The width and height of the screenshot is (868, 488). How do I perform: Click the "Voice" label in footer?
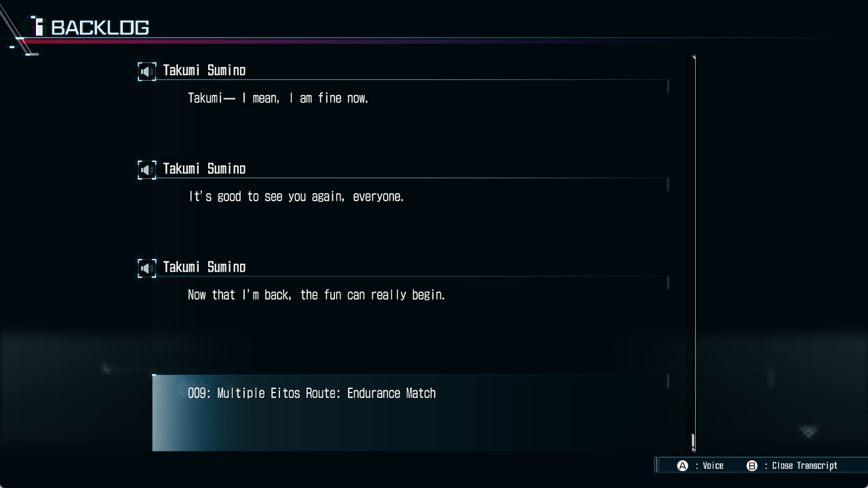713,466
